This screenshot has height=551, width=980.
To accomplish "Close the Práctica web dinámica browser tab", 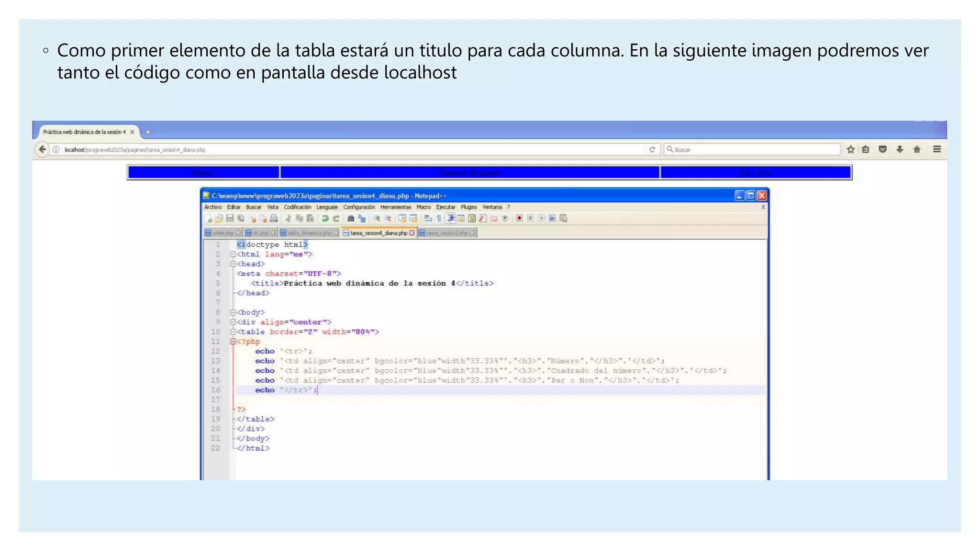I will tap(132, 132).
